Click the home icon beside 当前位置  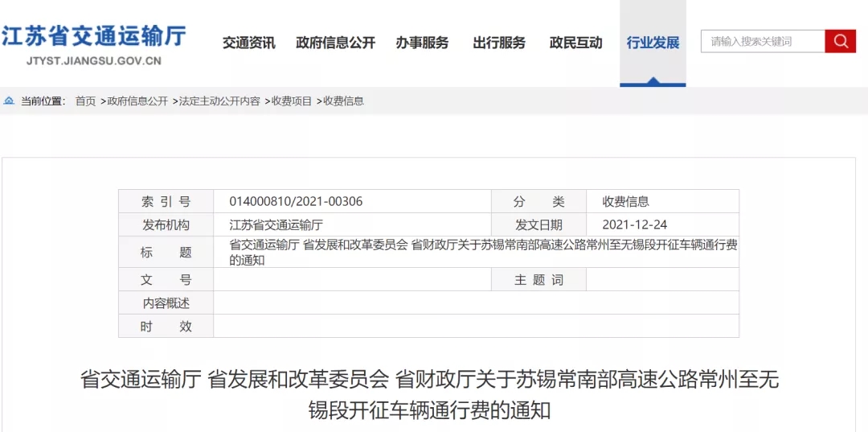pyautogui.click(x=9, y=101)
